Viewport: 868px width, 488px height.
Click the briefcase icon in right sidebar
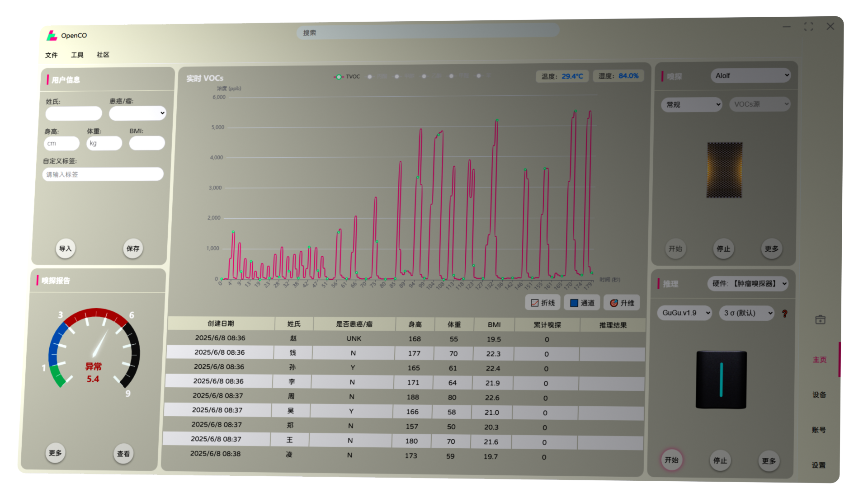click(x=820, y=320)
